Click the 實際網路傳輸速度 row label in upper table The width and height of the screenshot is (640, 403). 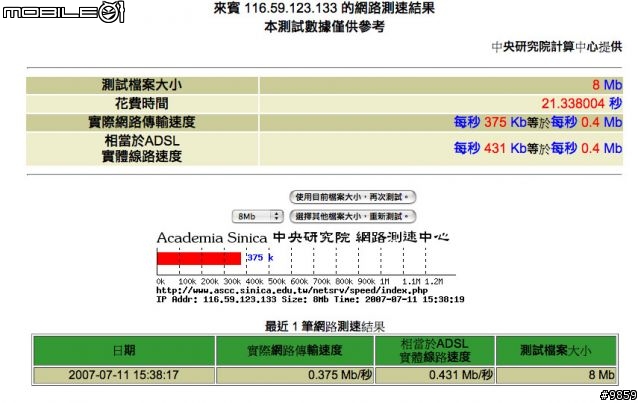coord(142,122)
